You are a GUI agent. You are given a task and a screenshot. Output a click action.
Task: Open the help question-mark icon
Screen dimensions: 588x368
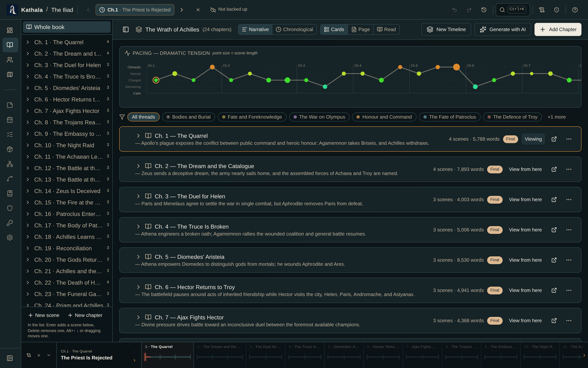point(575,10)
